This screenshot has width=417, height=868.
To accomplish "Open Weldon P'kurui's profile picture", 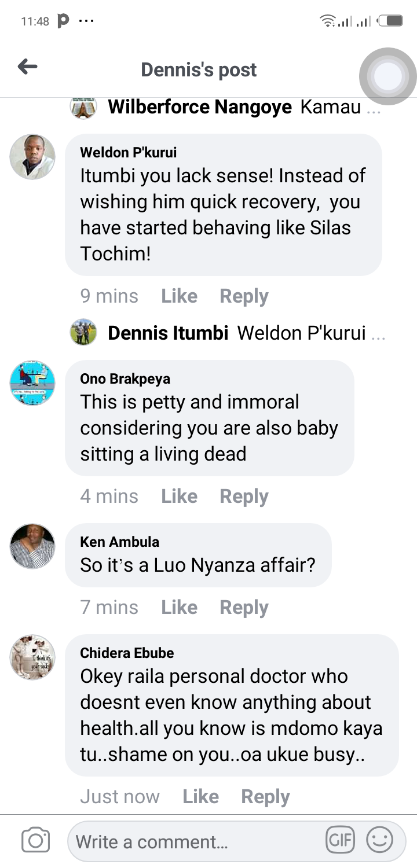I will [x=32, y=156].
